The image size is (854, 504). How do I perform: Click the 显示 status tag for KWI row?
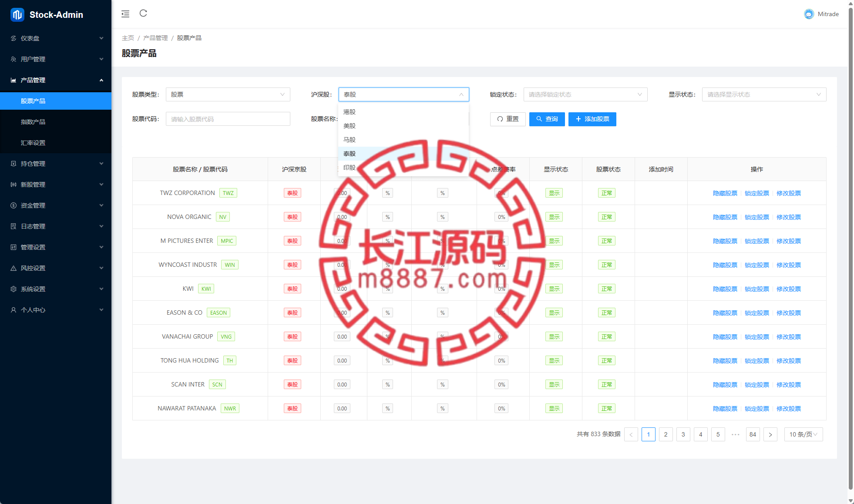point(554,289)
